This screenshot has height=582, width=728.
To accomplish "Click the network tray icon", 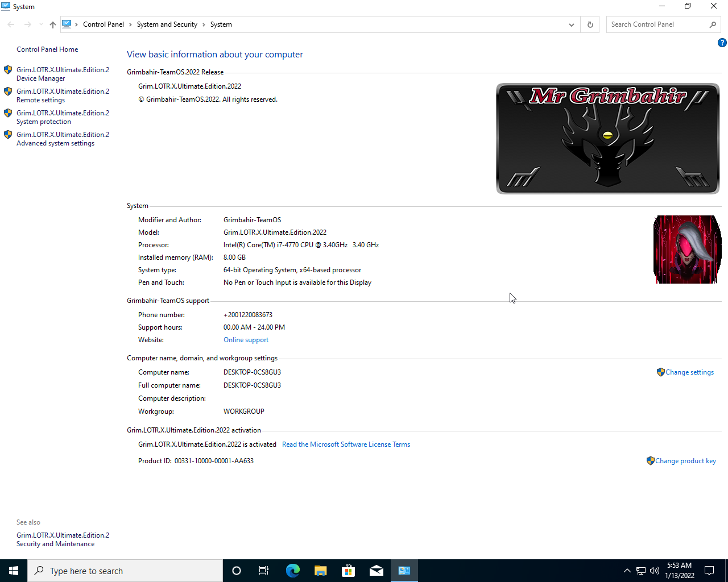I will point(641,571).
